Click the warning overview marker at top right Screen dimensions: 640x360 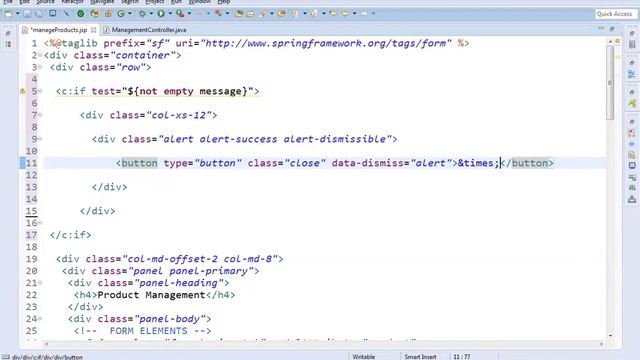[618, 41]
